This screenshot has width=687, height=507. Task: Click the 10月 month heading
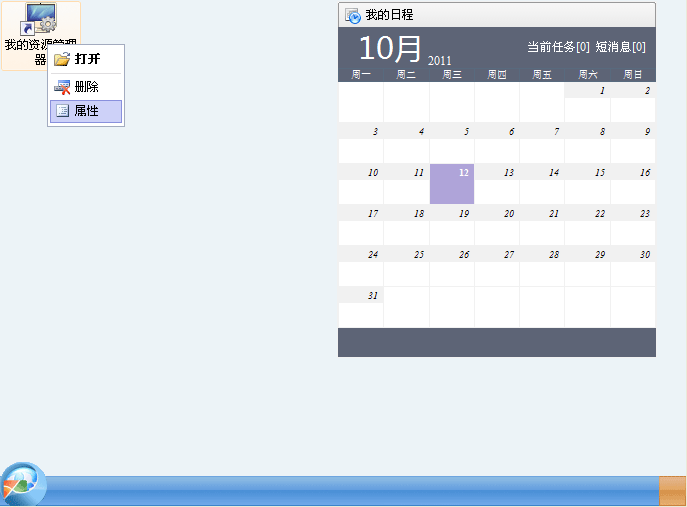coord(390,48)
